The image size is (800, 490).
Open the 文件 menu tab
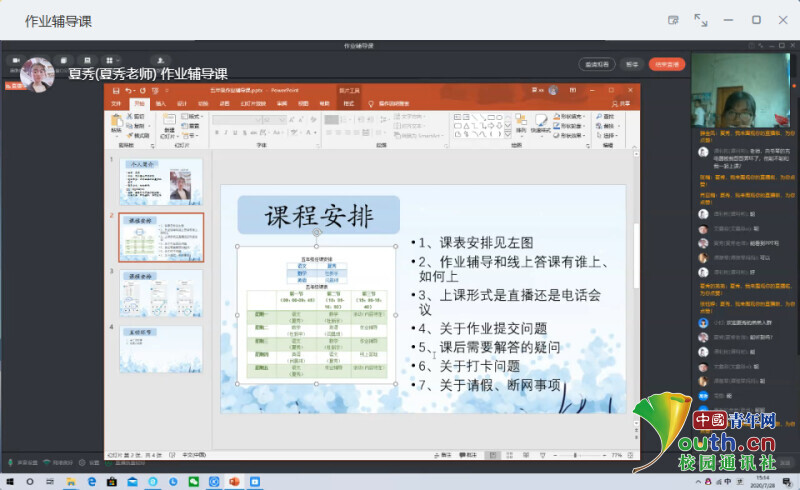tap(115, 103)
